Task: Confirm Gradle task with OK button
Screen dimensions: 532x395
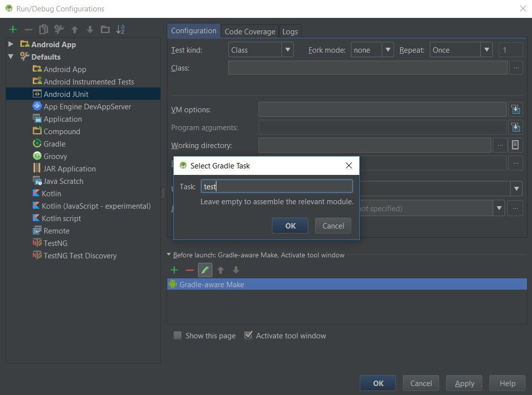Action: 290,226
